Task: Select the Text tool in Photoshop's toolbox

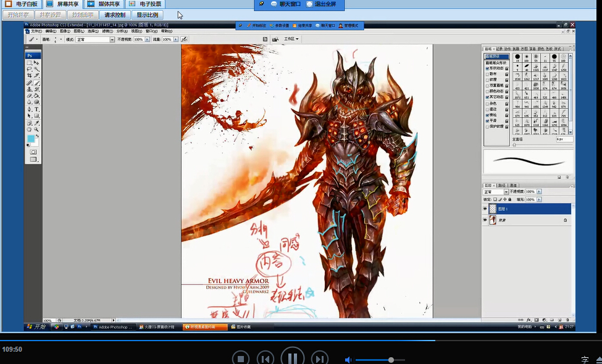Action: (37, 109)
